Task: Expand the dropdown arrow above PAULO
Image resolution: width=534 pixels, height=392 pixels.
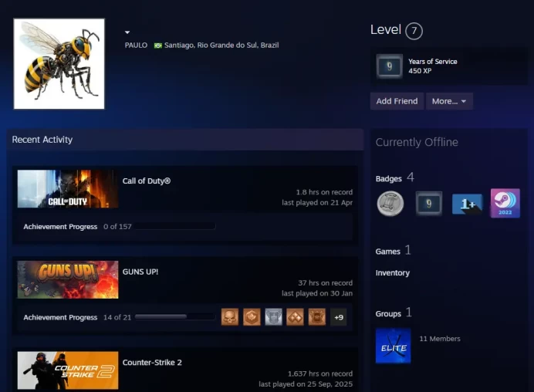Action: (x=127, y=32)
